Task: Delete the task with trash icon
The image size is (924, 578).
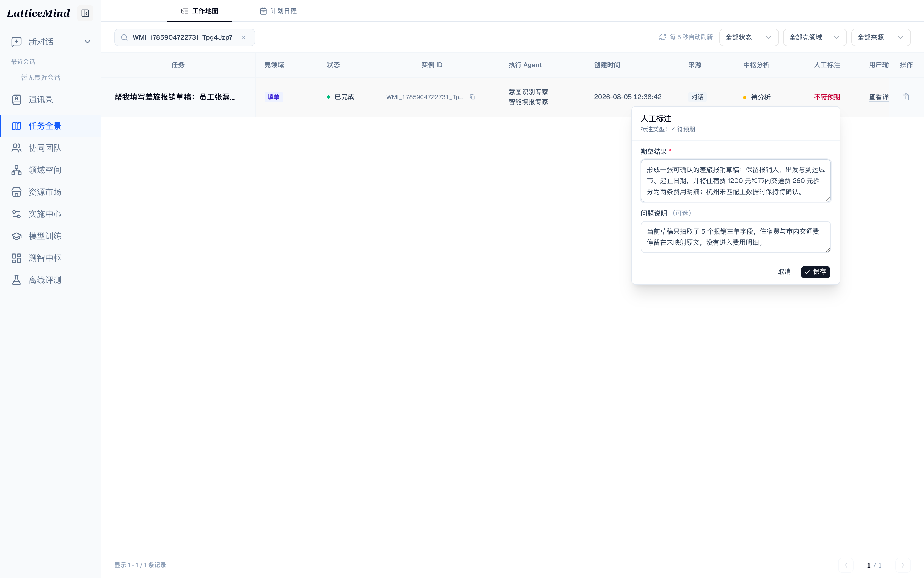Action: point(906,97)
